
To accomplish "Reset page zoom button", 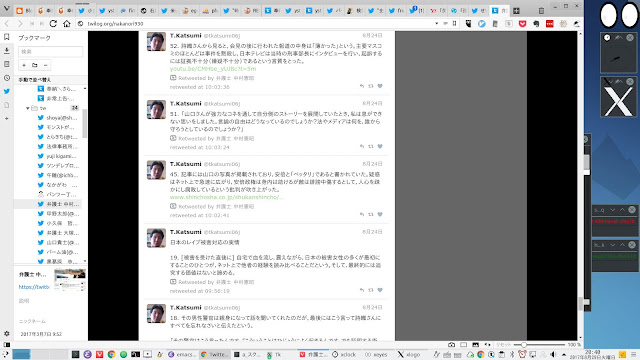I will point(503,345).
